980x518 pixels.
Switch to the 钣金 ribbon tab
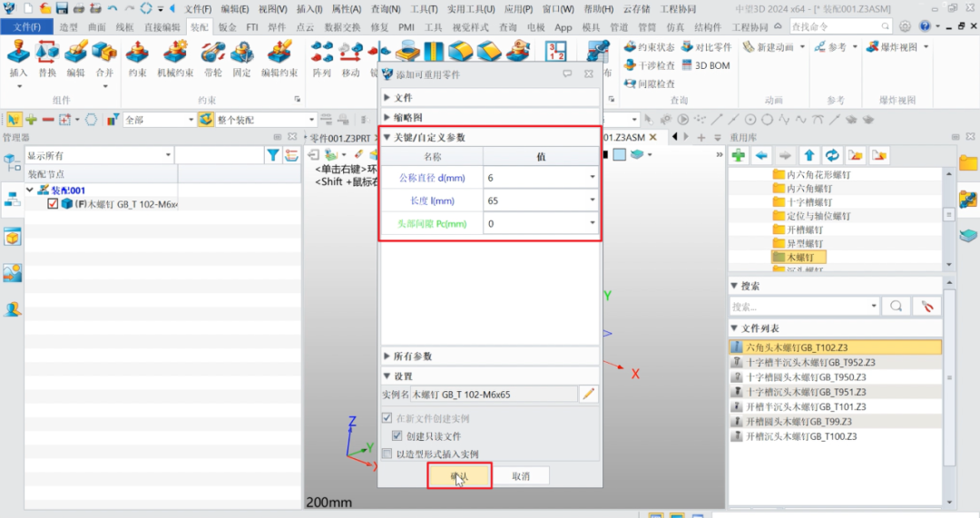(x=228, y=27)
